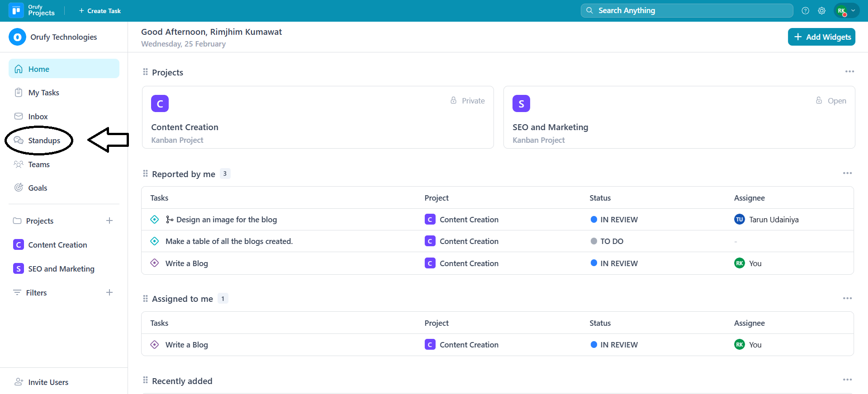Open Reported by me options menu
Screen dimensions: 868x394
(847, 174)
